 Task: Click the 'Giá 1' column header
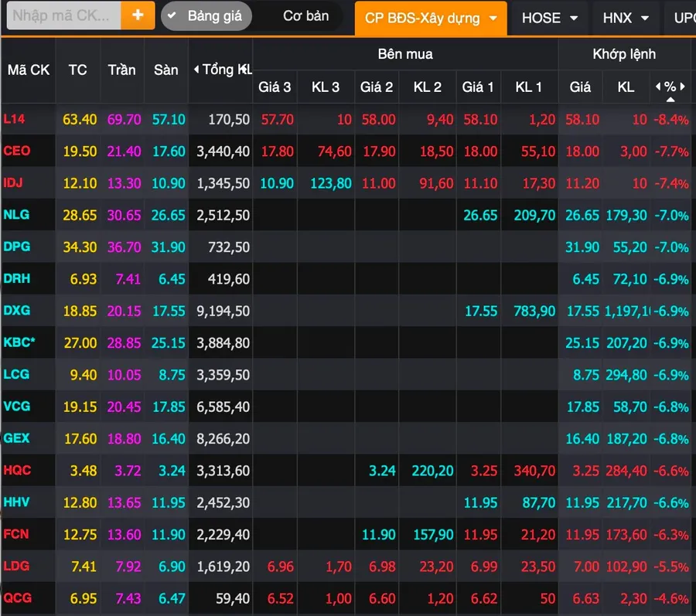478,87
